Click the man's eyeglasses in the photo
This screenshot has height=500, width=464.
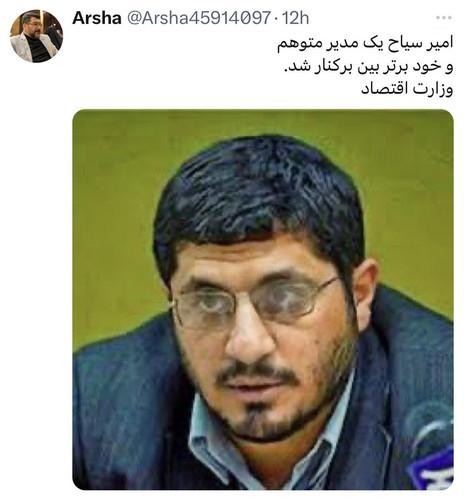pos(255,302)
